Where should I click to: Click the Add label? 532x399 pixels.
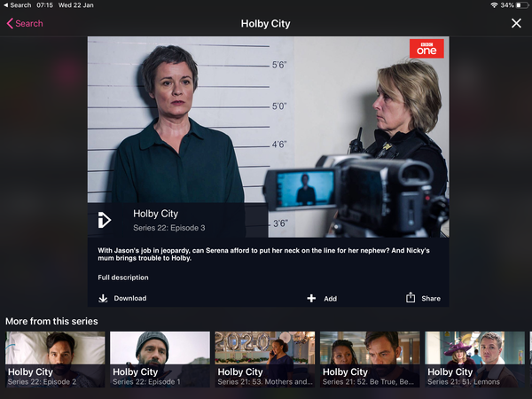330,299
